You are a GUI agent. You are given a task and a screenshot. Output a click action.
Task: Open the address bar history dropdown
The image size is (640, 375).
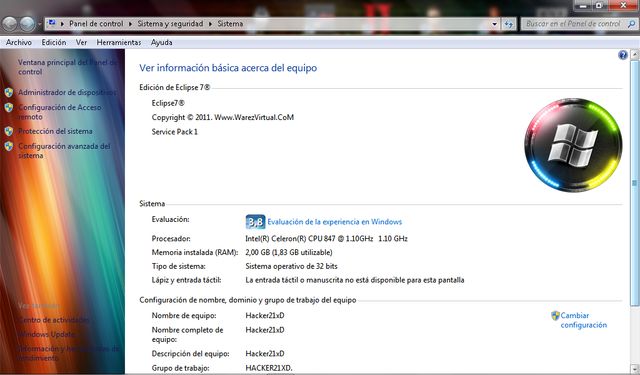[494, 24]
